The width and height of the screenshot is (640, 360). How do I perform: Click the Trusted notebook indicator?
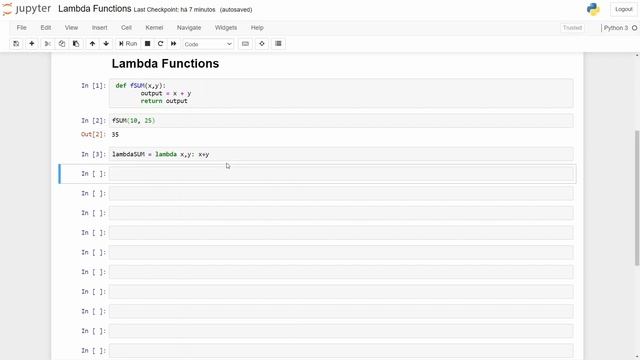click(572, 28)
